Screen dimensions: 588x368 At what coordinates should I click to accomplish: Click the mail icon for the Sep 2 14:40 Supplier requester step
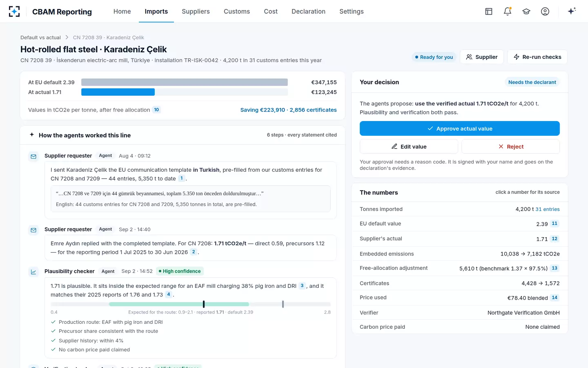point(33,230)
